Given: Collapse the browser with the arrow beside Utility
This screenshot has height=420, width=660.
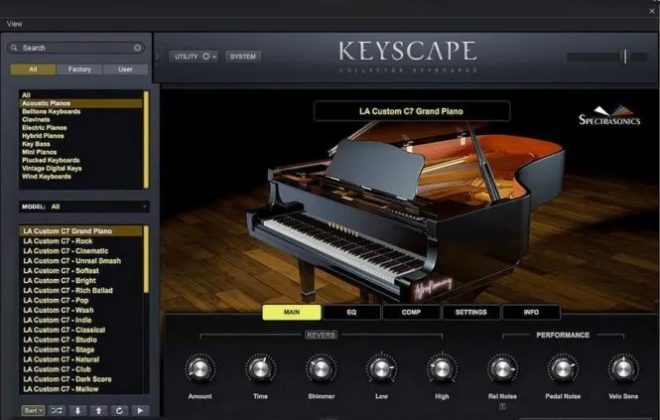Looking at the screenshot, I should [x=158, y=56].
